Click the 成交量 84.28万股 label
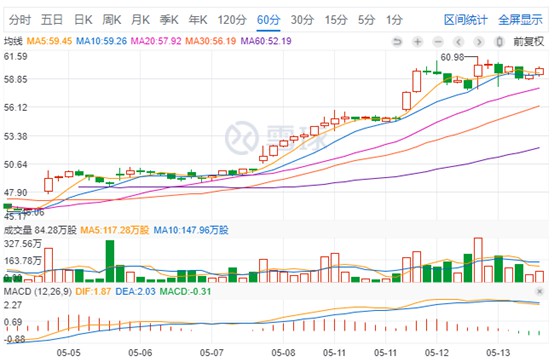This screenshot has width=554, height=362. coord(40,230)
